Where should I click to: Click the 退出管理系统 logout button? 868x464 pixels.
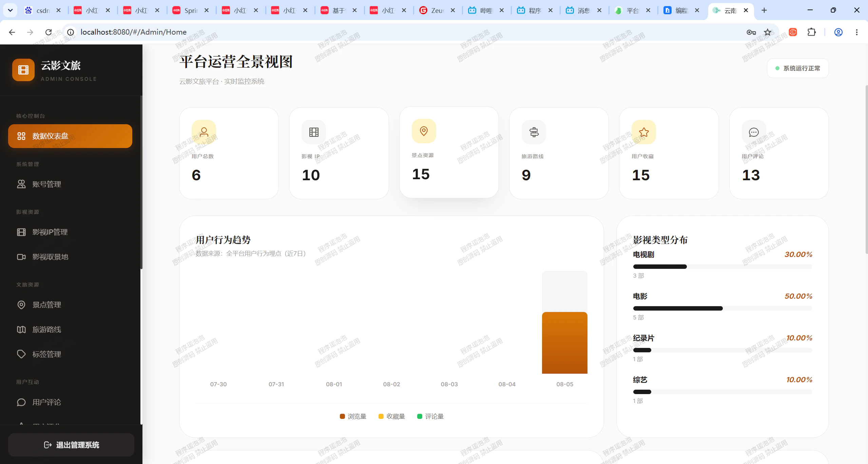point(71,445)
